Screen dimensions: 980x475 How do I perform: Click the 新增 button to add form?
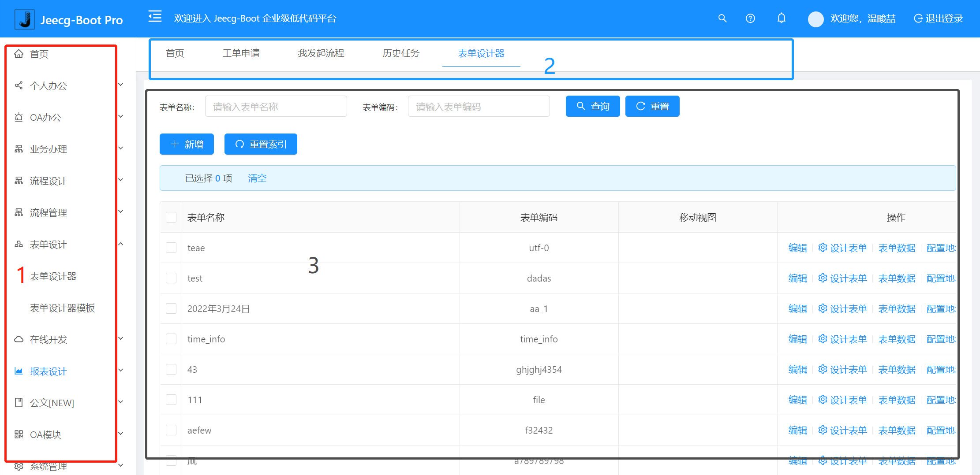[187, 144]
